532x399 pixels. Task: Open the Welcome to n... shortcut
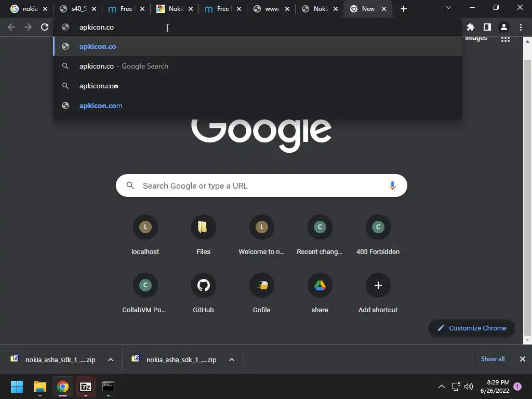[262, 235]
